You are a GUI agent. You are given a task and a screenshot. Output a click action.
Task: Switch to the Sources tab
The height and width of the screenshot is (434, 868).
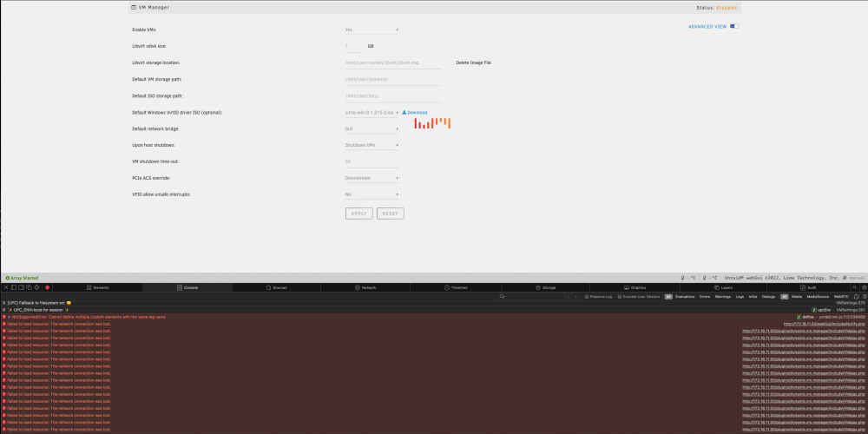click(x=277, y=288)
